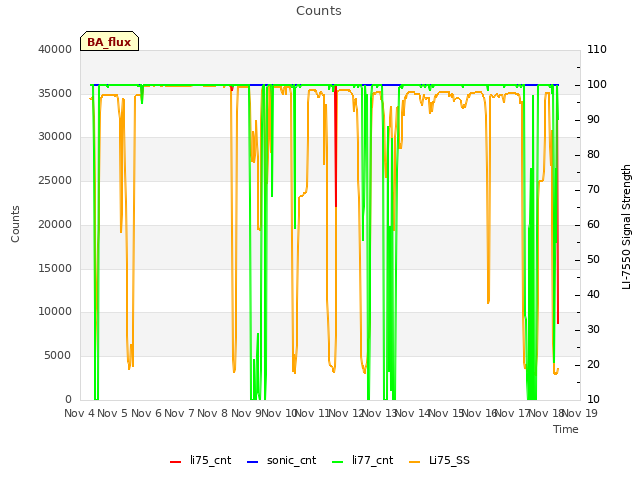Click the 10000 tick on left axis

click(x=55, y=311)
